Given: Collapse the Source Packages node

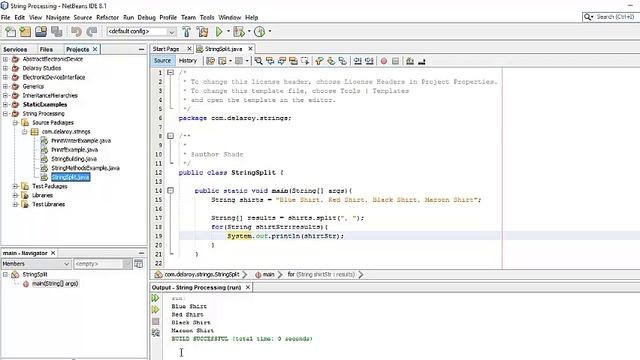Looking at the screenshot, I should 15,122.
